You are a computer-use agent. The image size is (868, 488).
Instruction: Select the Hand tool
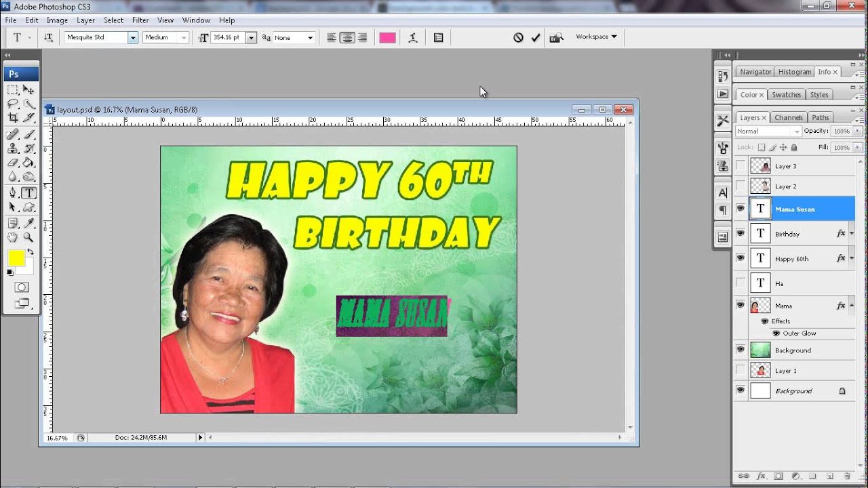pyautogui.click(x=13, y=238)
